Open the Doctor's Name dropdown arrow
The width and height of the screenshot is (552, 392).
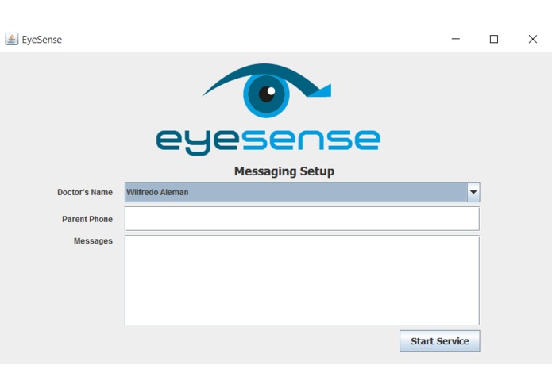click(x=473, y=192)
